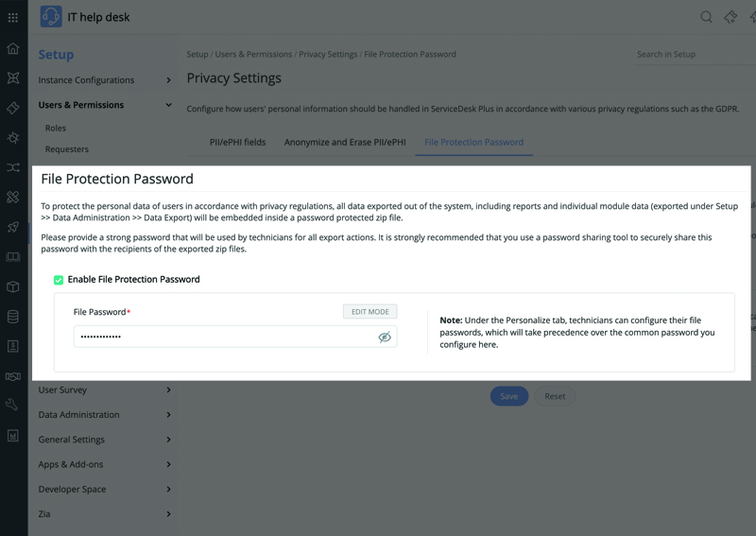The width and height of the screenshot is (756, 536).
Task: Click the magnifier search icon in header
Action: 706,17
